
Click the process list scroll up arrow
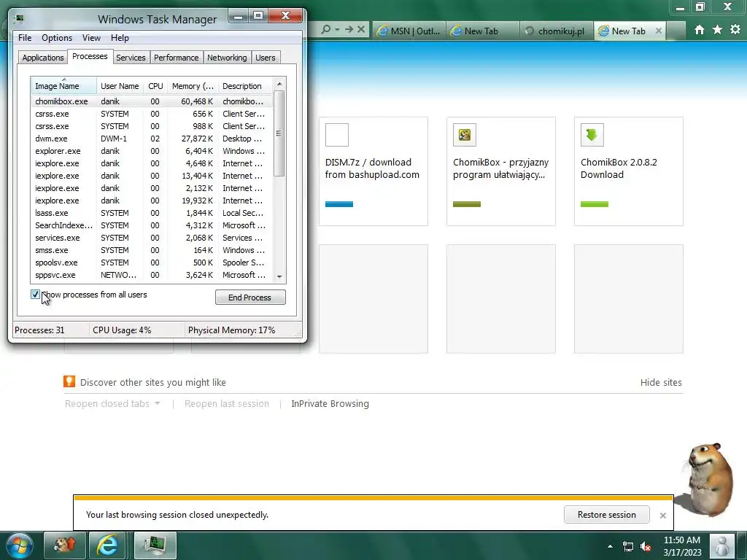click(279, 84)
